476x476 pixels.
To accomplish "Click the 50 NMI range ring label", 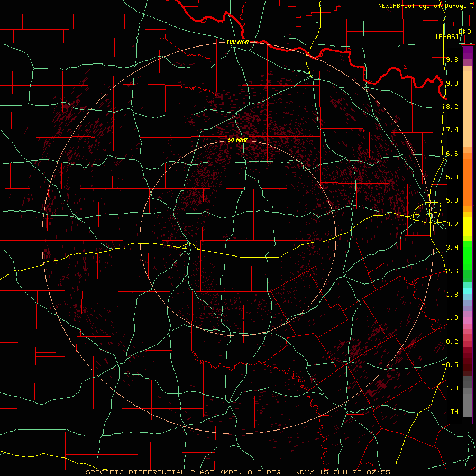I will click(x=237, y=140).
